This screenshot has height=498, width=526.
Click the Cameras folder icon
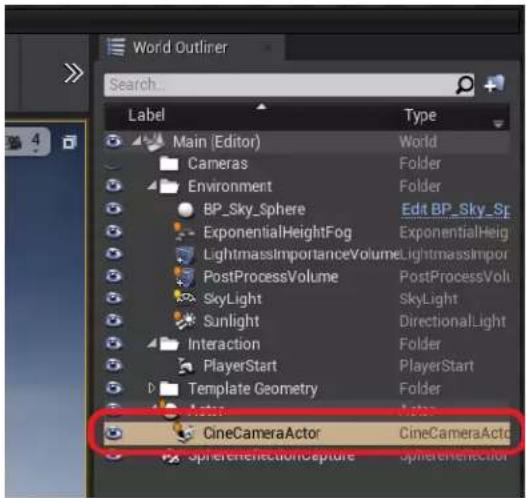169,164
